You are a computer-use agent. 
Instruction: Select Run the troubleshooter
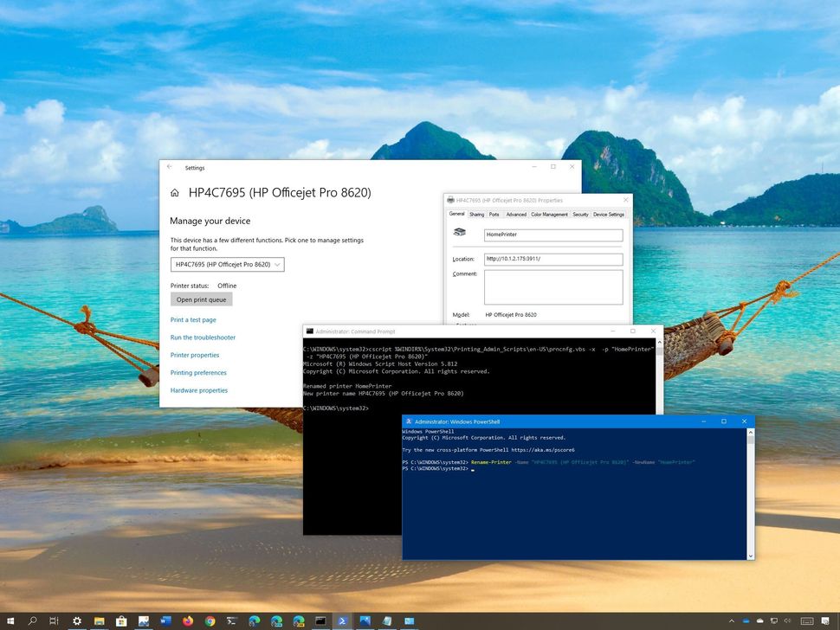(x=203, y=337)
